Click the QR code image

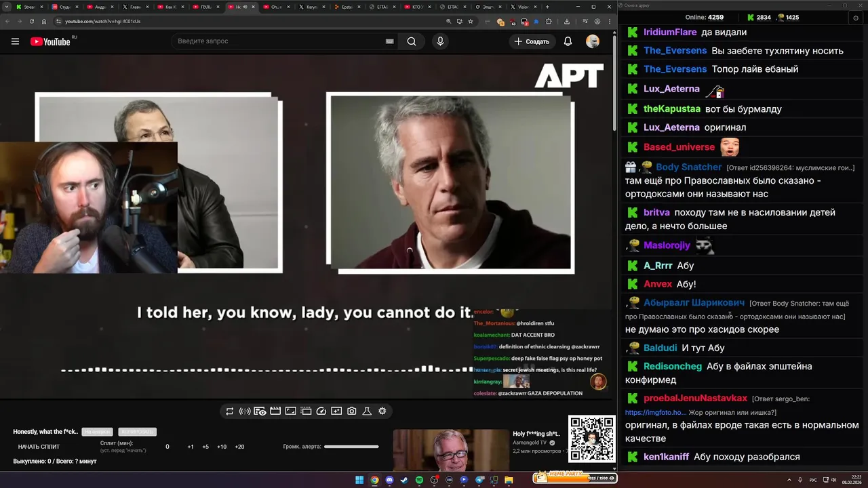592,439
